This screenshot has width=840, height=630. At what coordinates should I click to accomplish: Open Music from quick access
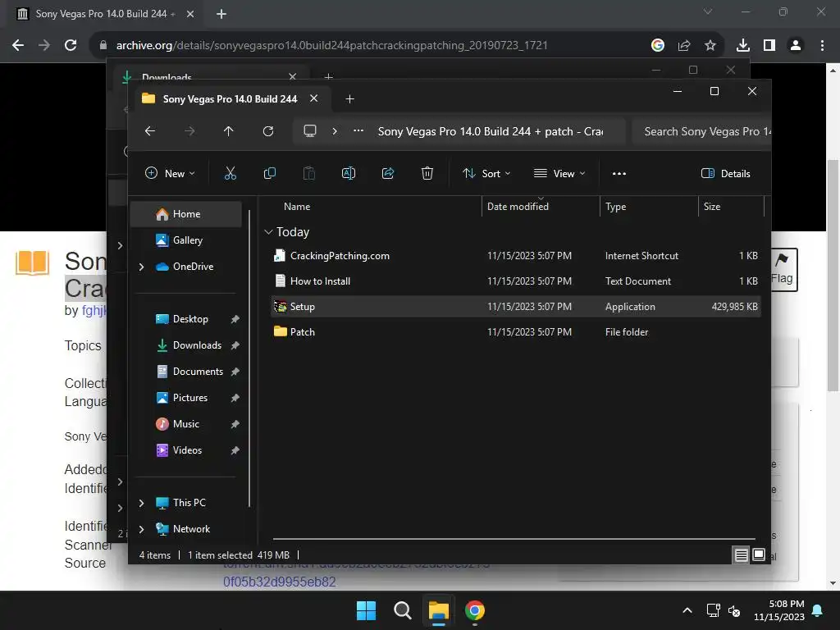click(186, 424)
